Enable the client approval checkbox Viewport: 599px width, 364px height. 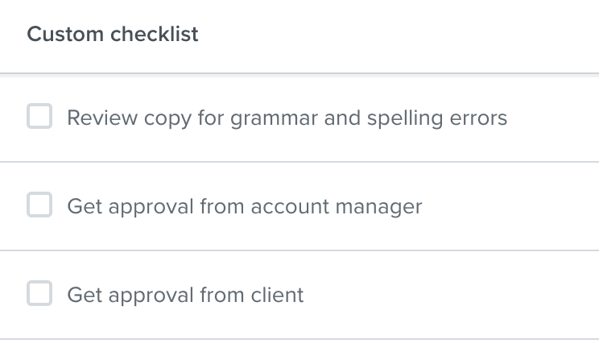coord(39,295)
